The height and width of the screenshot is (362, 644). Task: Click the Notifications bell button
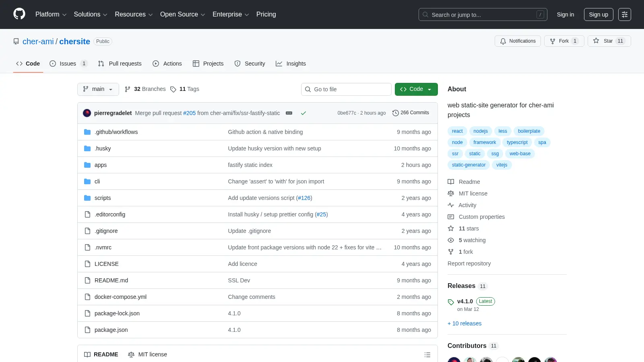[518, 41]
